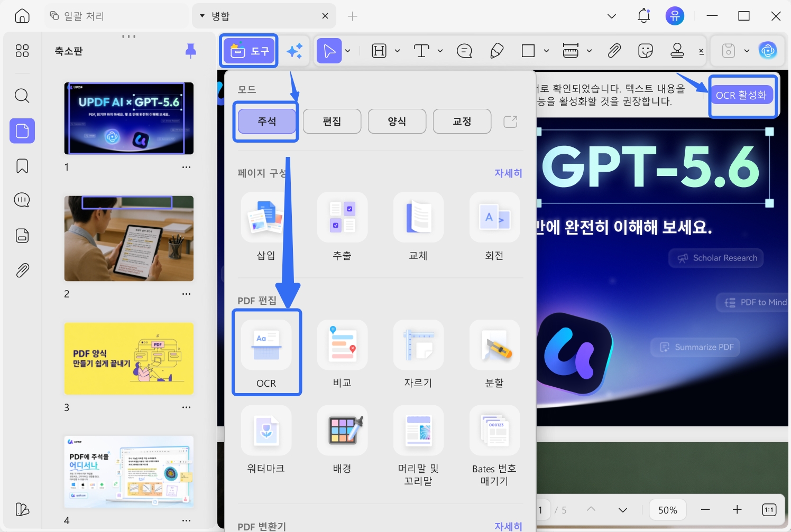Switch to 주석 comment mode

[266, 122]
